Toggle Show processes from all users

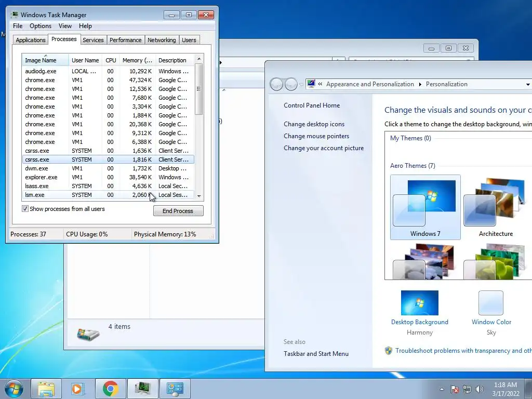(25, 209)
